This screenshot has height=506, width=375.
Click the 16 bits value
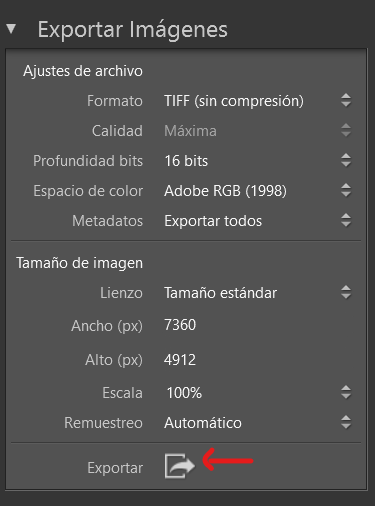tap(186, 161)
